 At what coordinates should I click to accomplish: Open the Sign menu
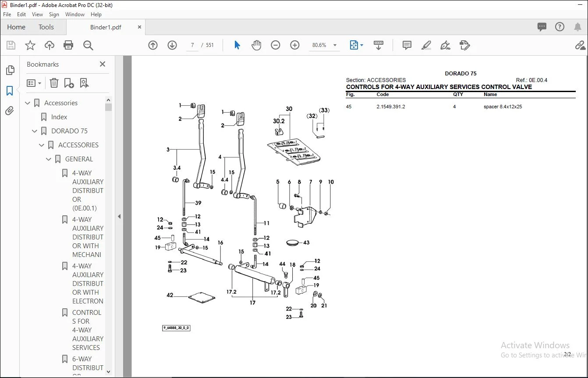pos(54,14)
